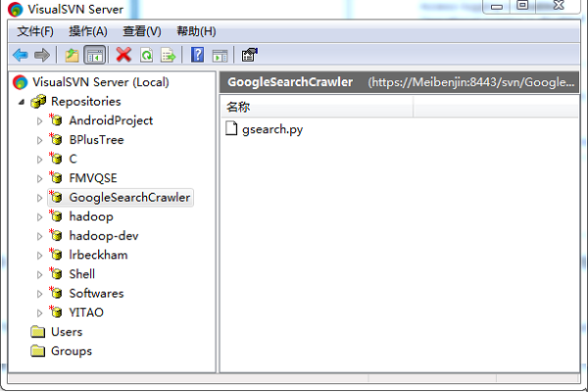
Task: Click the red X delete icon
Action: point(123,55)
